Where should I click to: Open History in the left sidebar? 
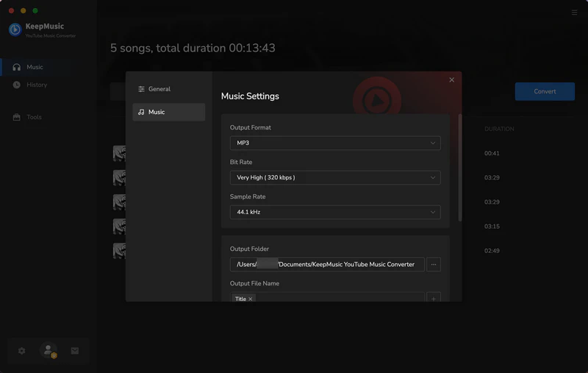[37, 85]
